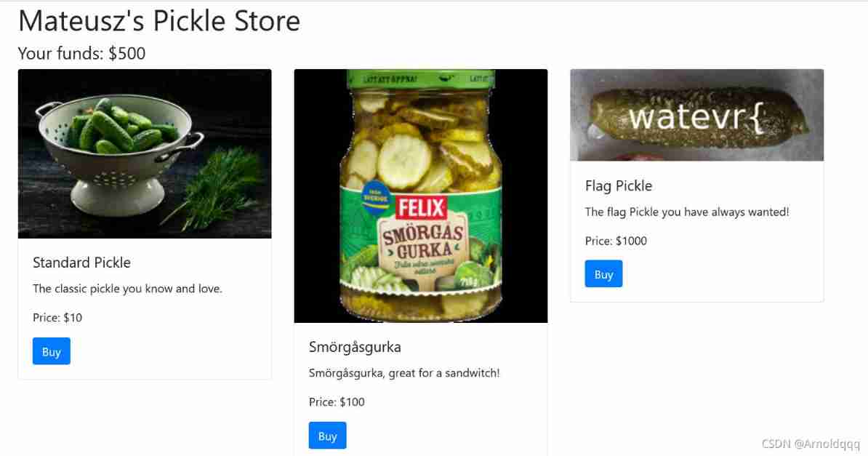Open the Felix Smörgåsgurka jar image
Image resolution: width=868 pixels, height=456 pixels.
[x=421, y=196]
